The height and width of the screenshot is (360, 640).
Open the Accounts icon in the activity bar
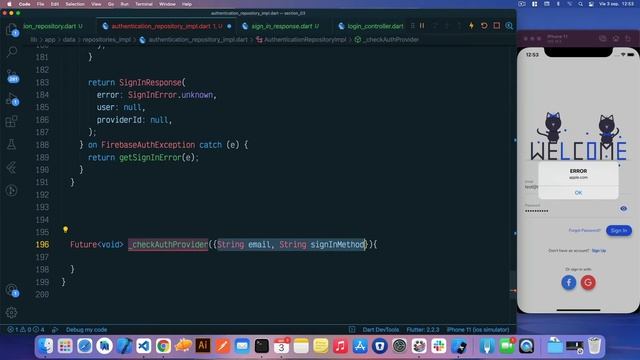coord(12,291)
